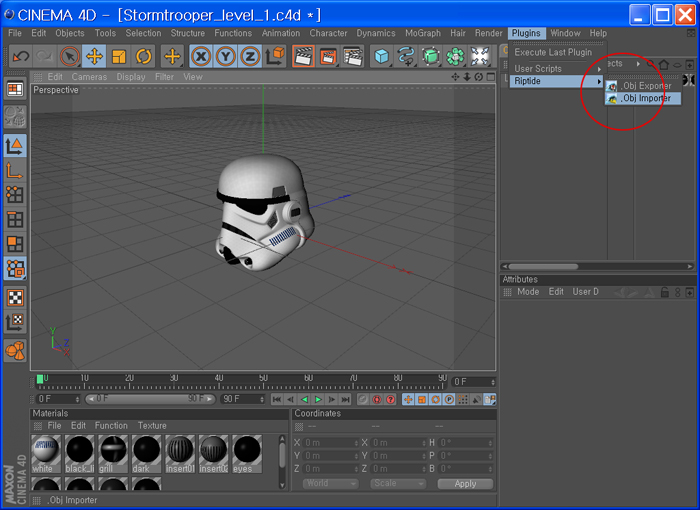Render the active view
The image size is (700, 510).
click(304, 57)
